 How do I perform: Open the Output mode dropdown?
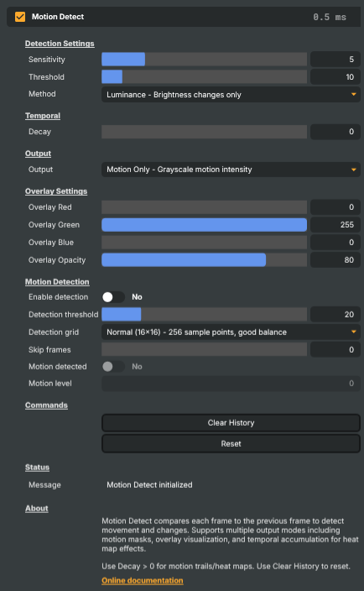tap(231, 170)
